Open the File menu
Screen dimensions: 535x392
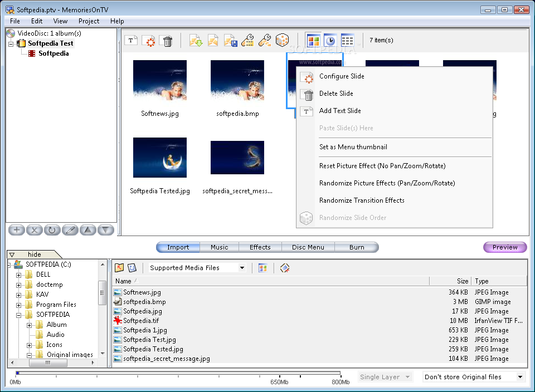[14, 21]
